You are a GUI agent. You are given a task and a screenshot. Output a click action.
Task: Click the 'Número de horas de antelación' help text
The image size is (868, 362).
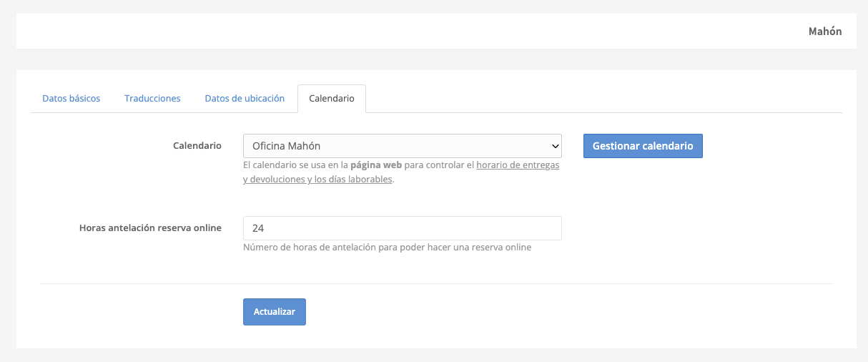point(387,248)
